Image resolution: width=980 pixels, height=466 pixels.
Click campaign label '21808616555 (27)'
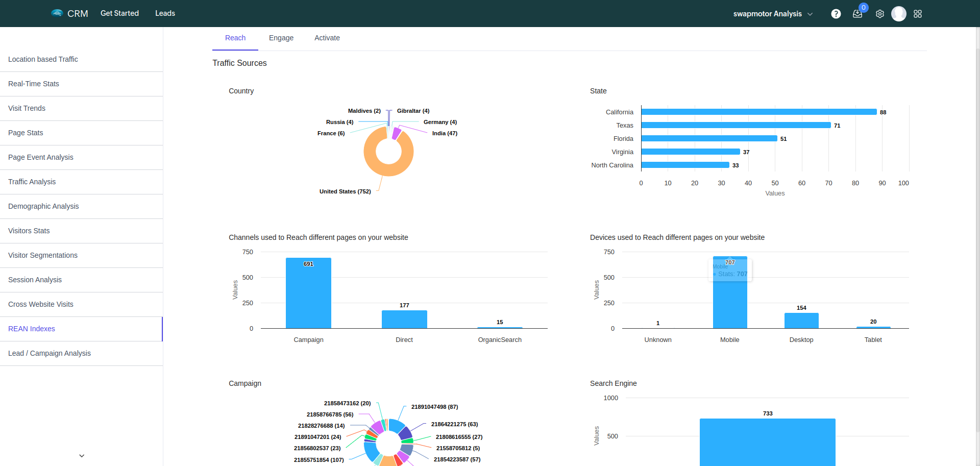click(459, 437)
